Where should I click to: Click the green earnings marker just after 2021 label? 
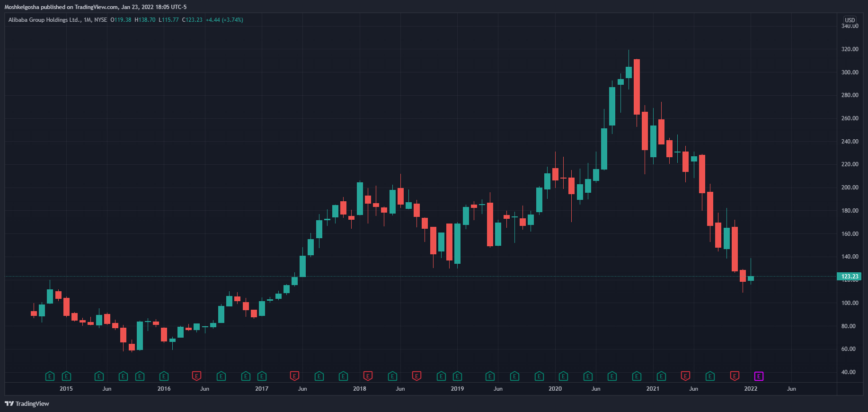(661, 376)
